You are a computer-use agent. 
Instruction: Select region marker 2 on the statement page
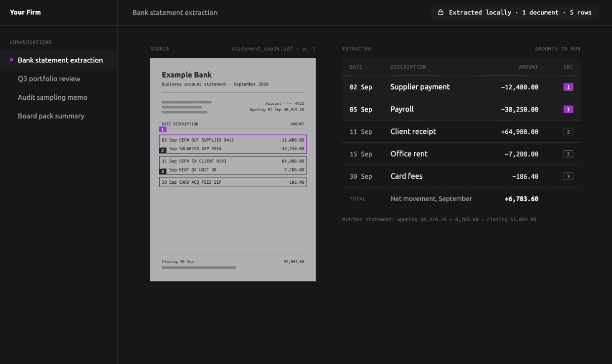click(163, 150)
